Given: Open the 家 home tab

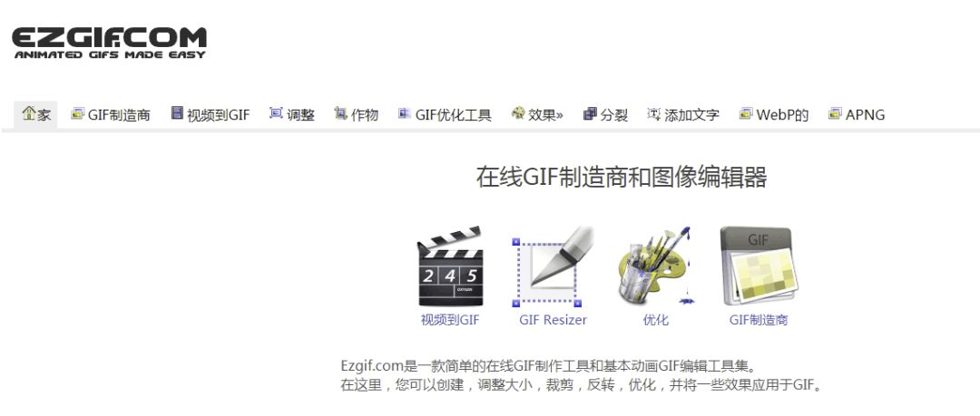Looking at the screenshot, I should (x=35, y=114).
